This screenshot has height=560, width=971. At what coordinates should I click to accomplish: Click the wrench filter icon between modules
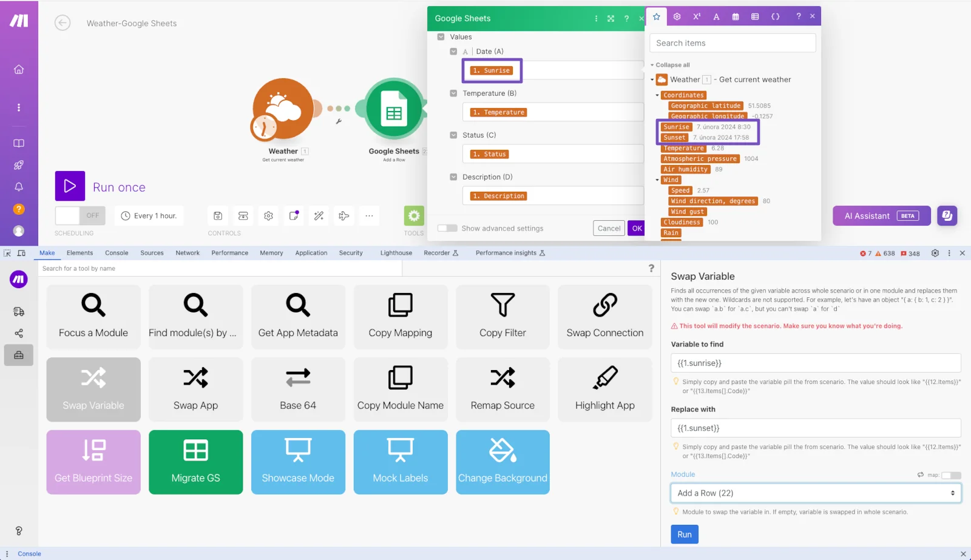point(339,121)
